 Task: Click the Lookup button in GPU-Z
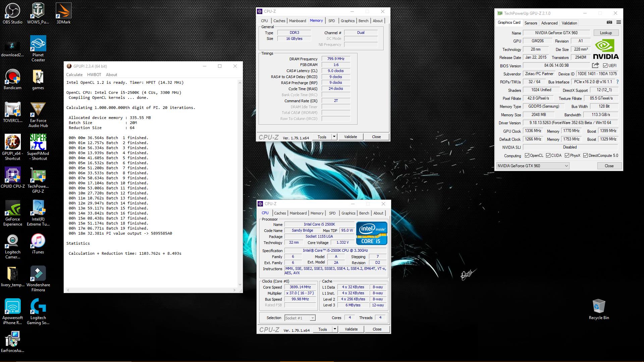606,33
